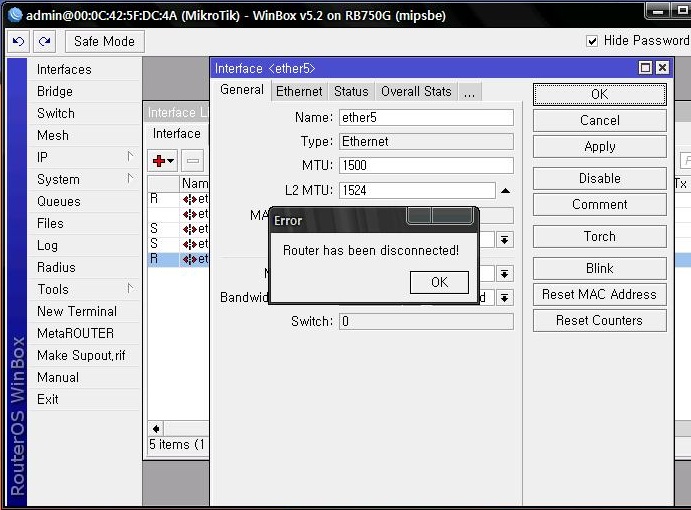Click the Type field showing Ethernet

pos(426,141)
